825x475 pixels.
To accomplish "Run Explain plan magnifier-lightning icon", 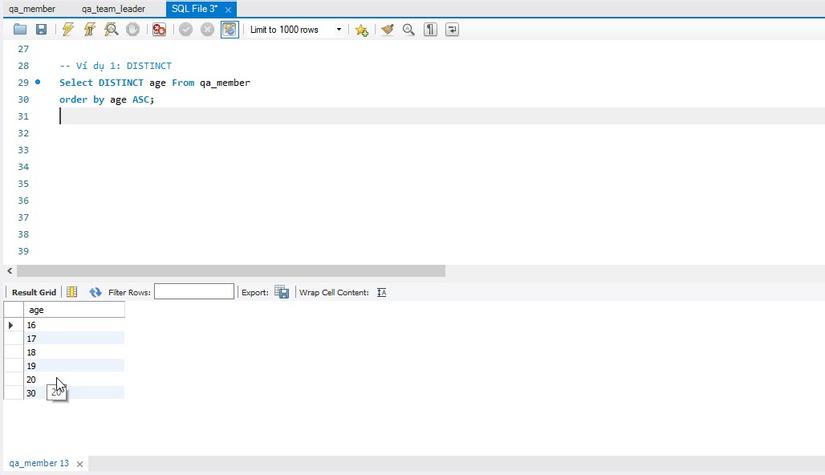I will point(111,29).
